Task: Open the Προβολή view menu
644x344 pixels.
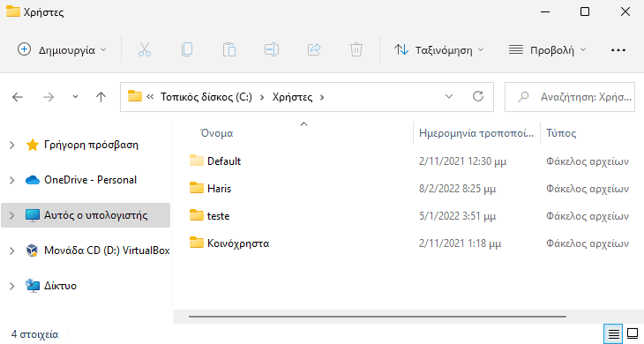Action: [x=547, y=49]
